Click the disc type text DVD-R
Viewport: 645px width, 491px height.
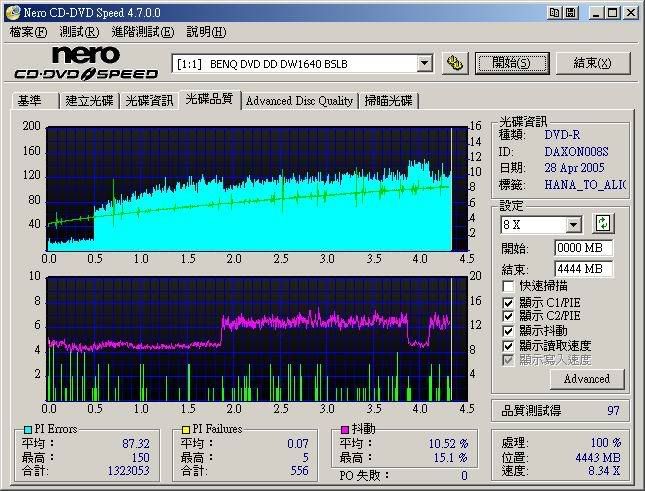[x=562, y=135]
